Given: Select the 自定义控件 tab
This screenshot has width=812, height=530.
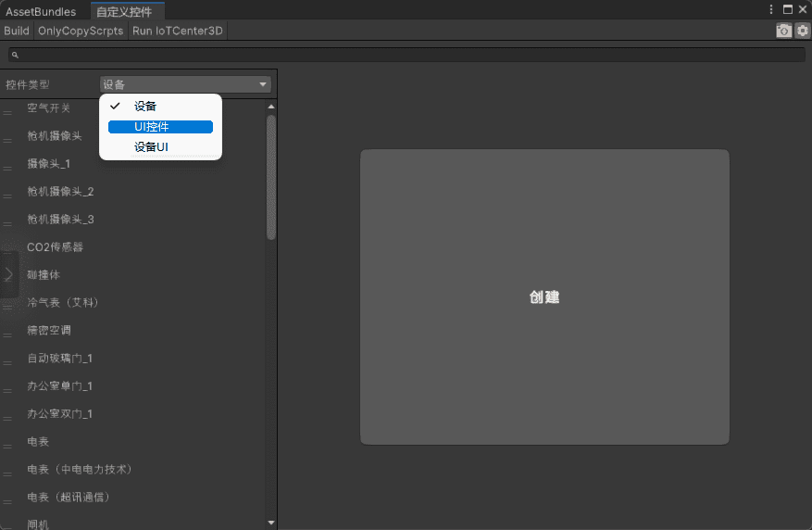Looking at the screenshot, I should coord(124,12).
